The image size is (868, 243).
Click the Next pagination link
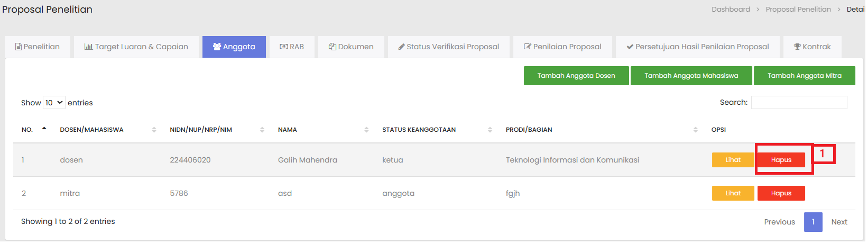pyautogui.click(x=839, y=222)
